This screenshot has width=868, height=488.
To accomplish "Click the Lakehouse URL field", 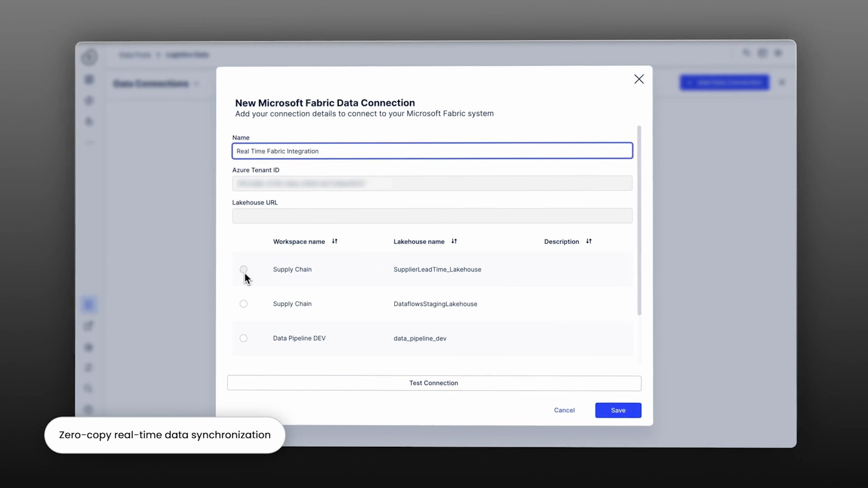I will [x=432, y=216].
